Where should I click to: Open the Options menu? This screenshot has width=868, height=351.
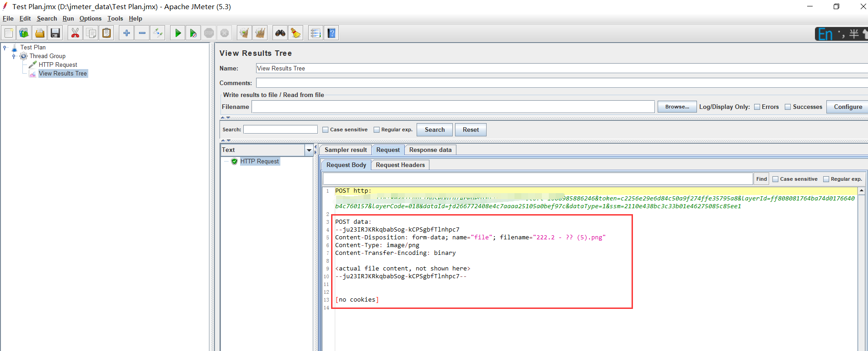91,18
